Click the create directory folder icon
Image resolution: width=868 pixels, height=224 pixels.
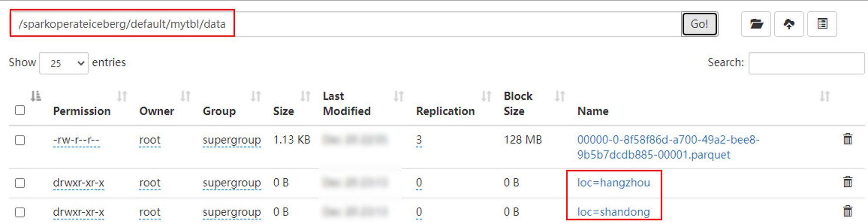pos(756,24)
